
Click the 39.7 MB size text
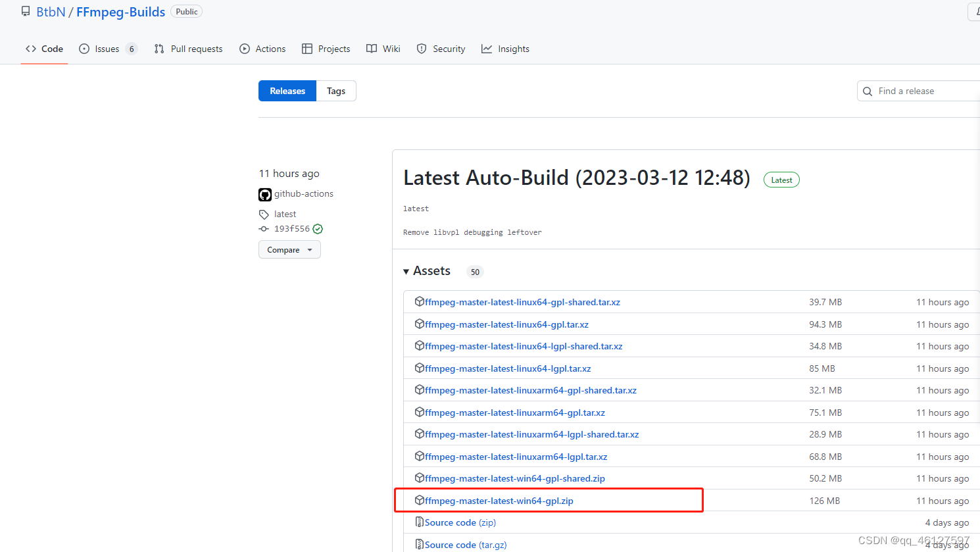(825, 302)
